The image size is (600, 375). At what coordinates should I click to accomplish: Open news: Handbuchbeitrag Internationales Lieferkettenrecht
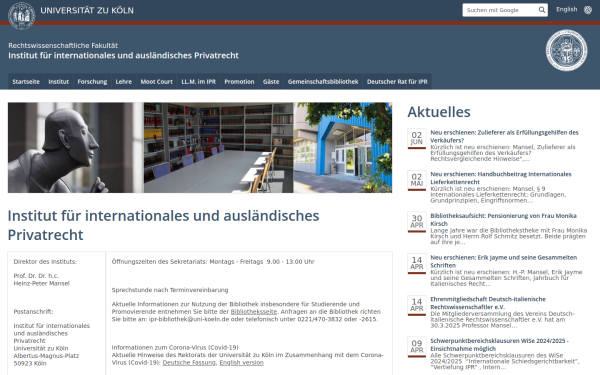click(x=501, y=178)
